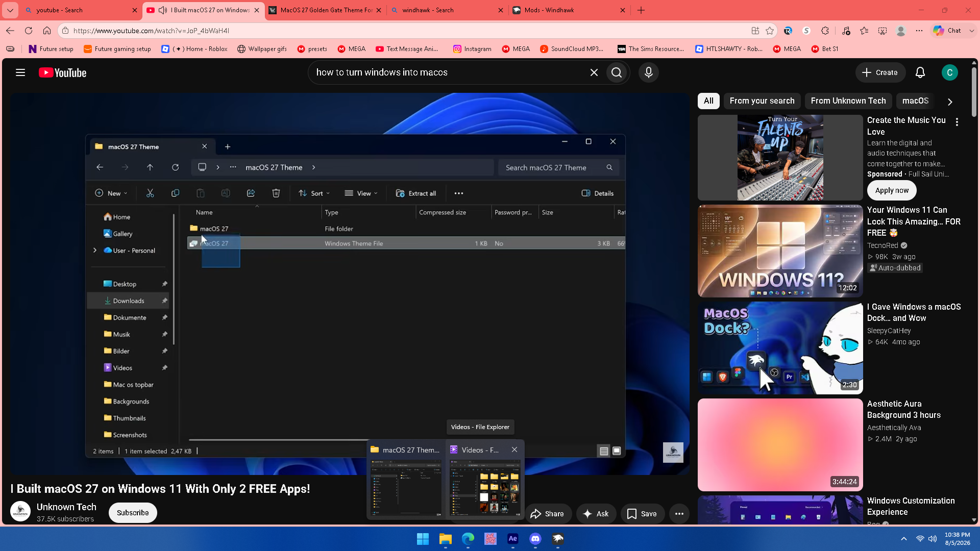Select the 'All' filter chip
This screenshot has height=551, width=980.
[709, 101]
